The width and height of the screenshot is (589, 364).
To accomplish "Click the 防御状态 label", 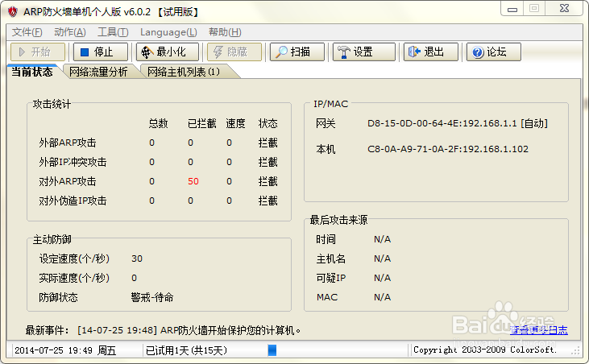I will (58, 298).
